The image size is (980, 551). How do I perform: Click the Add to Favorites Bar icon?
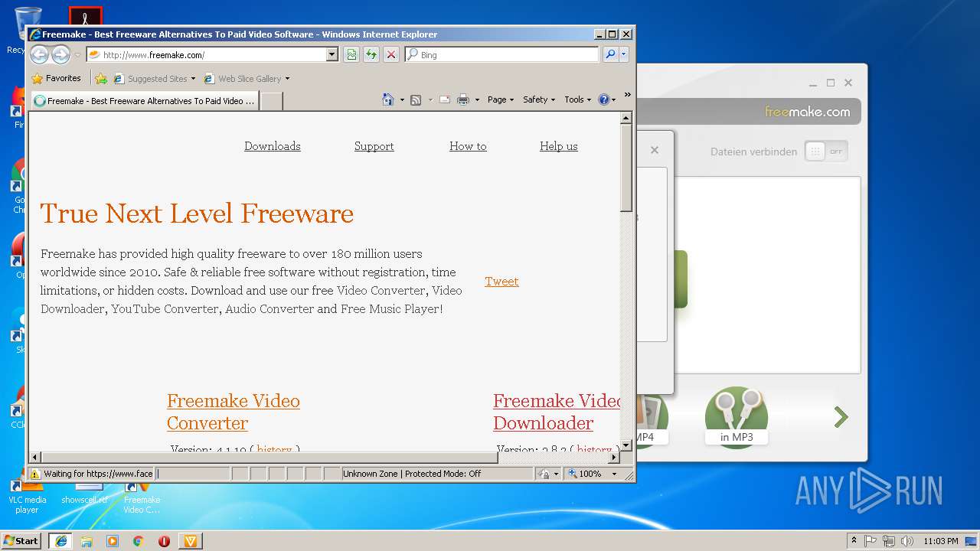click(x=101, y=78)
